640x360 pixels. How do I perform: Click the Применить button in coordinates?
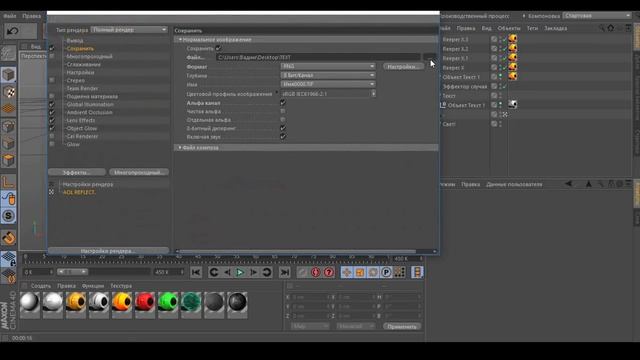[x=402, y=326]
